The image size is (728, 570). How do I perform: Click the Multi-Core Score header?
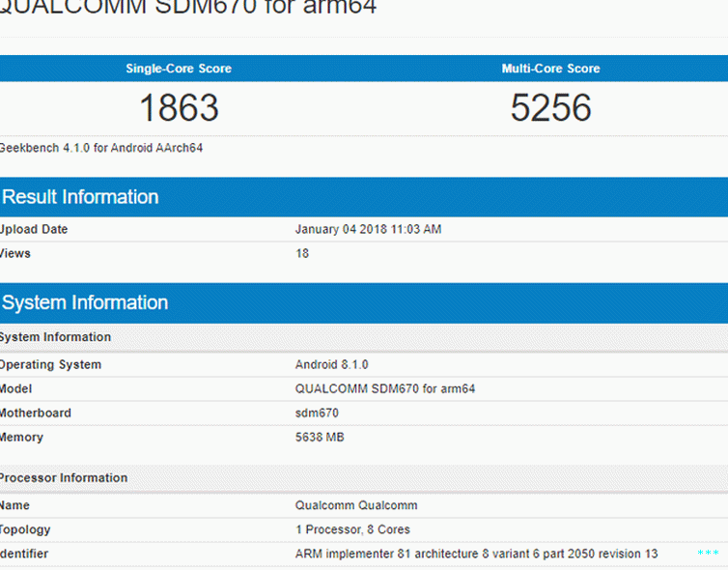tap(550, 69)
